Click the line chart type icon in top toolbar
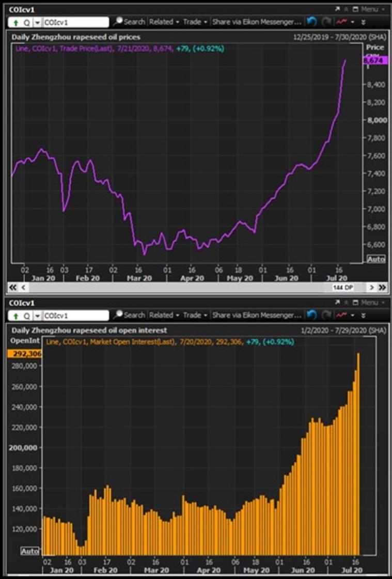The height and width of the screenshot is (579, 392). click(x=341, y=22)
